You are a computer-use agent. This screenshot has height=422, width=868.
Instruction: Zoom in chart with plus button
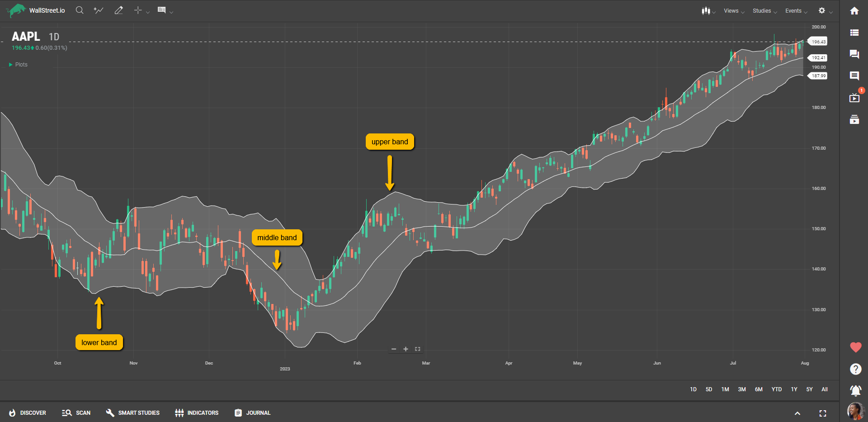(x=406, y=349)
